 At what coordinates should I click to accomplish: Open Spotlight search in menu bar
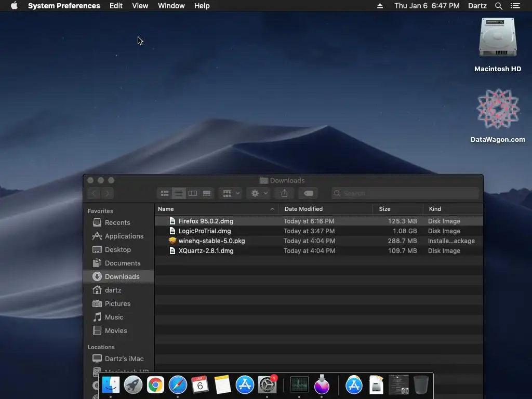pyautogui.click(x=498, y=6)
